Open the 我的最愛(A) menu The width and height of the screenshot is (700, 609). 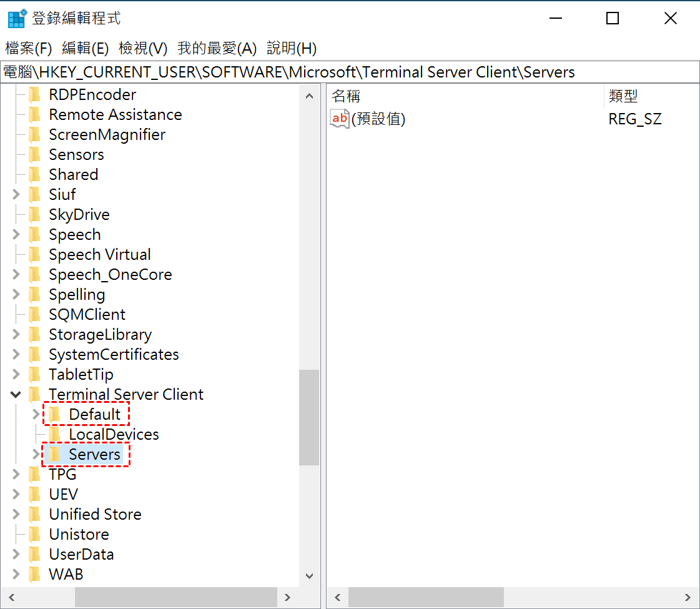pyautogui.click(x=217, y=48)
